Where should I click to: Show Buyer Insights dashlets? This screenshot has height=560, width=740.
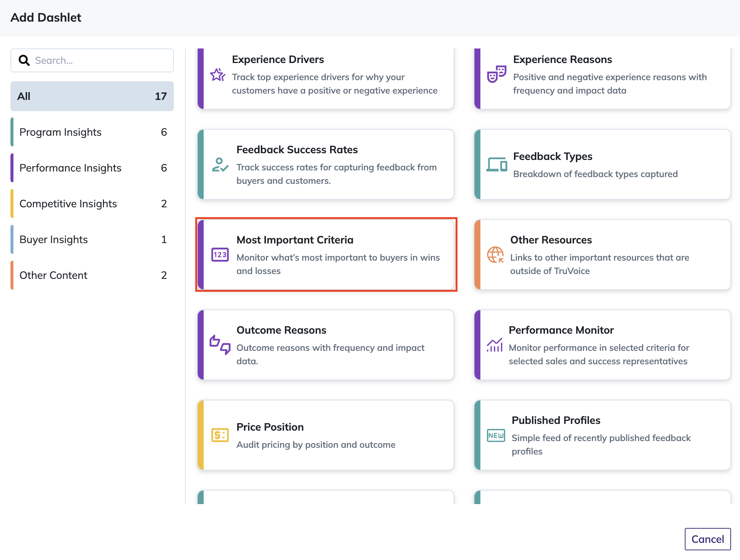92,239
